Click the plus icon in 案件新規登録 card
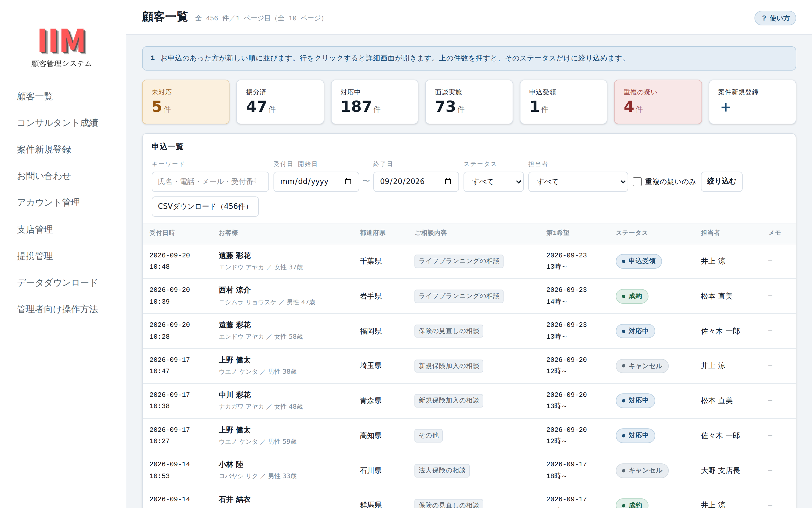The image size is (812, 508). point(725,108)
